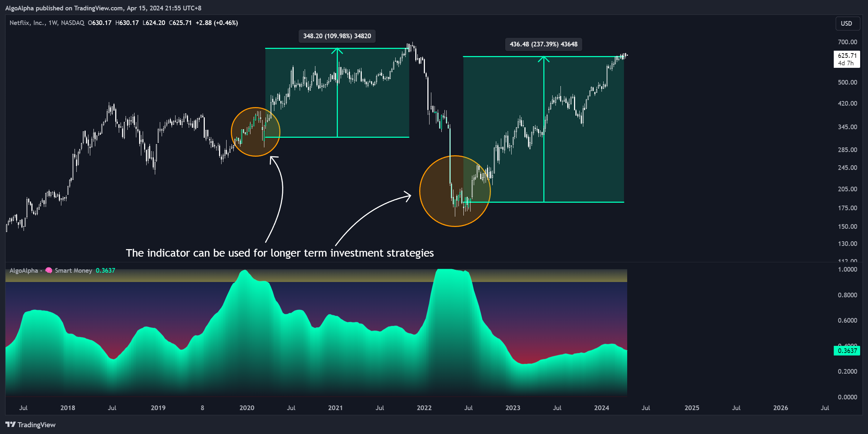Click the TradingView logo link
This screenshot has height=434, width=868.
31,425
